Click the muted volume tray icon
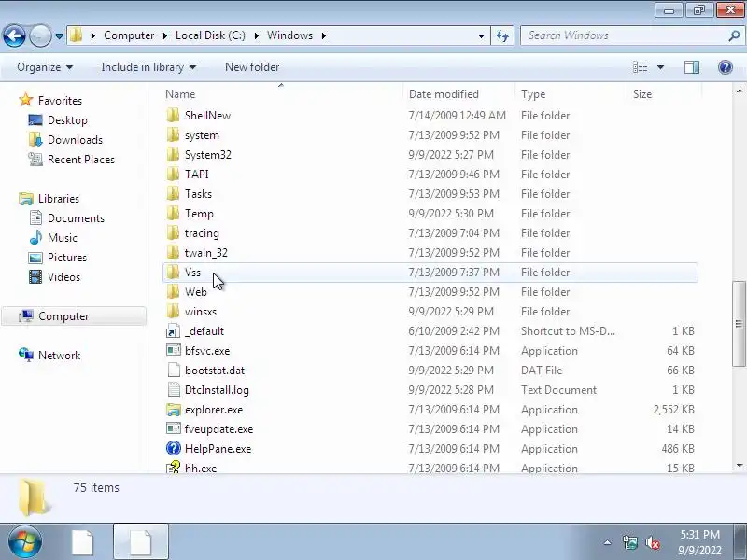Image resolution: width=747 pixels, height=560 pixels. [x=652, y=542]
